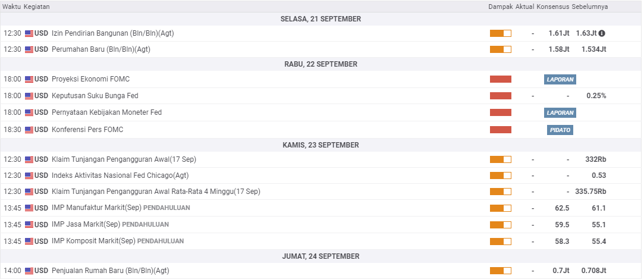Click orange impact bar for Klaim Tunjangan Pengangguran Awal(17 Sep)
The height and width of the screenshot is (279, 644).
[500, 159]
